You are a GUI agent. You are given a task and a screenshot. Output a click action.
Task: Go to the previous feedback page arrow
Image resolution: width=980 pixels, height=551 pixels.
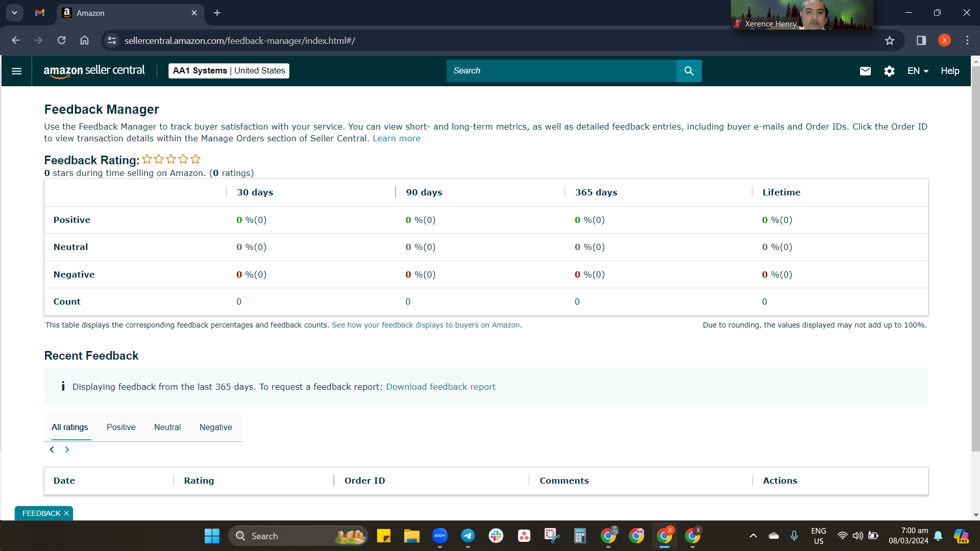[x=52, y=449]
